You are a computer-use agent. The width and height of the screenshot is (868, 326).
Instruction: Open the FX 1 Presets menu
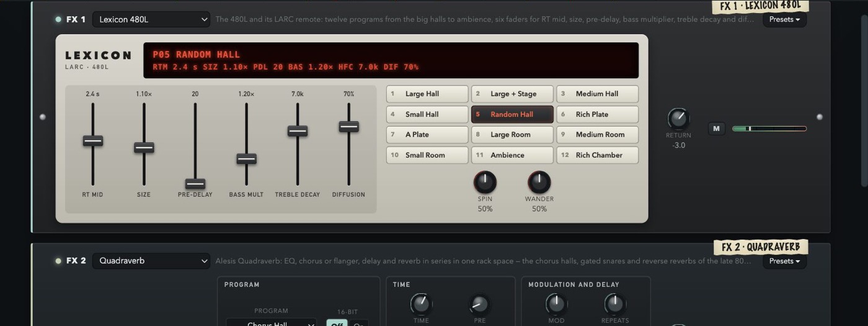pyautogui.click(x=784, y=19)
